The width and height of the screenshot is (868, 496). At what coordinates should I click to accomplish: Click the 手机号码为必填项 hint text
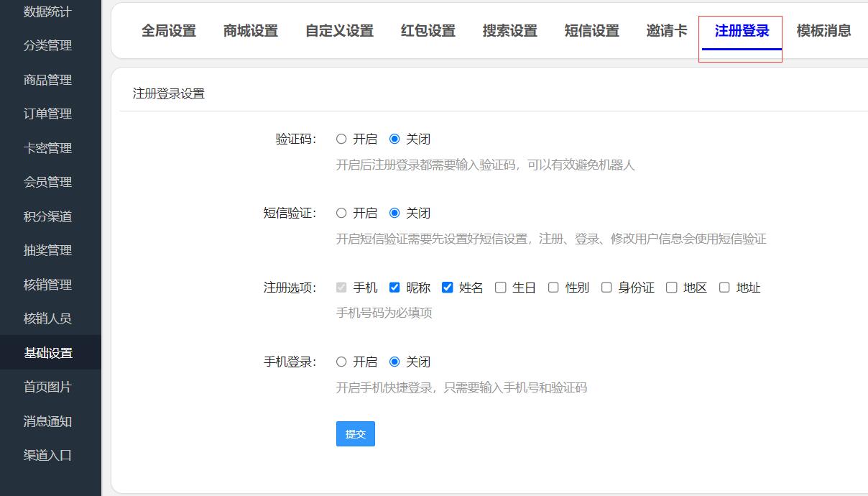click(x=384, y=313)
